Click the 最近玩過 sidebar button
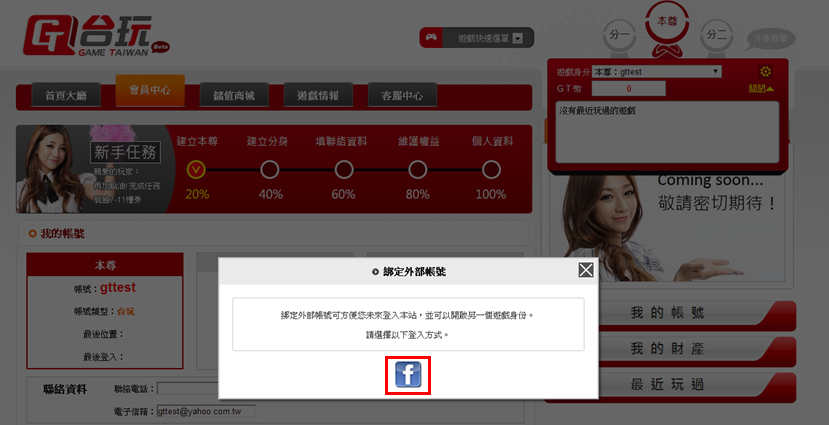This screenshot has height=425, width=829. (670, 386)
